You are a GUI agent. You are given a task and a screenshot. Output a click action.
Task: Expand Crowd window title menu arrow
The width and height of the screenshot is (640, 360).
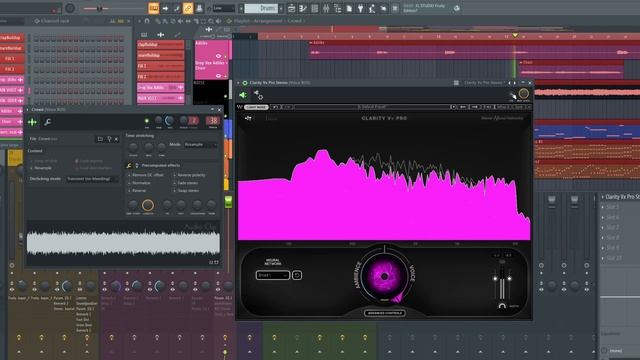click(28, 109)
